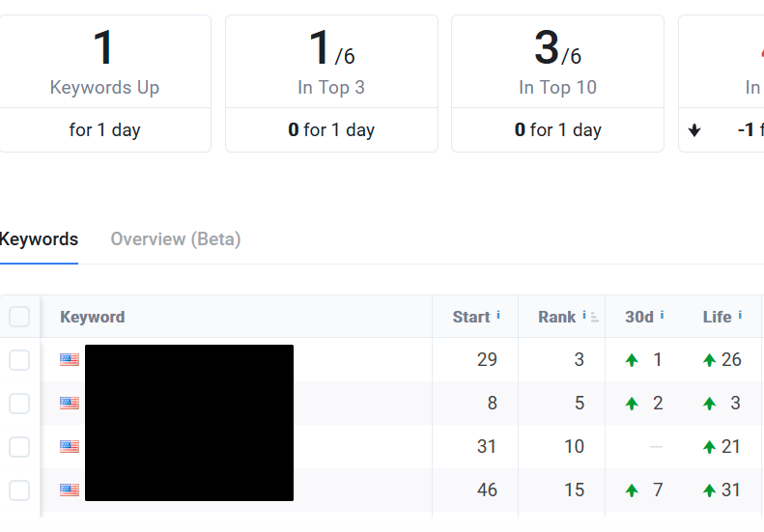Open the In Top 10 summary card
This screenshot has height=532, width=764.
557,83
